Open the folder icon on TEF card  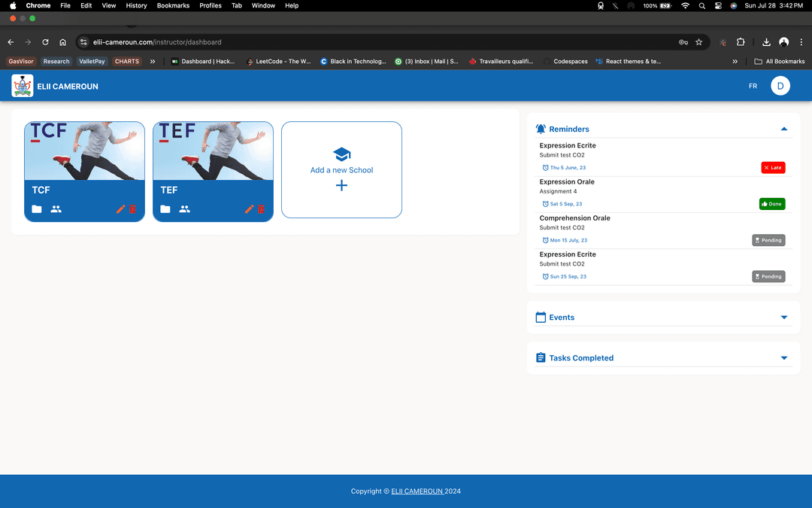pyautogui.click(x=165, y=209)
